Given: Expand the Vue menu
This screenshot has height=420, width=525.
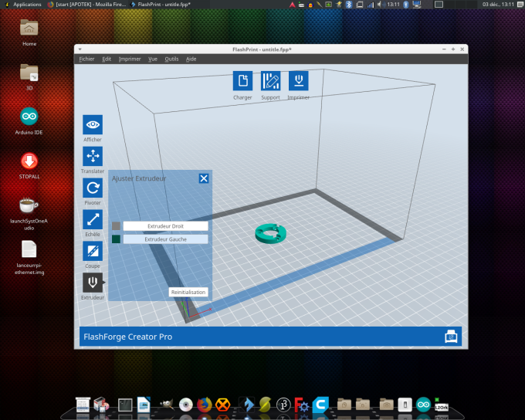Looking at the screenshot, I should click(153, 59).
